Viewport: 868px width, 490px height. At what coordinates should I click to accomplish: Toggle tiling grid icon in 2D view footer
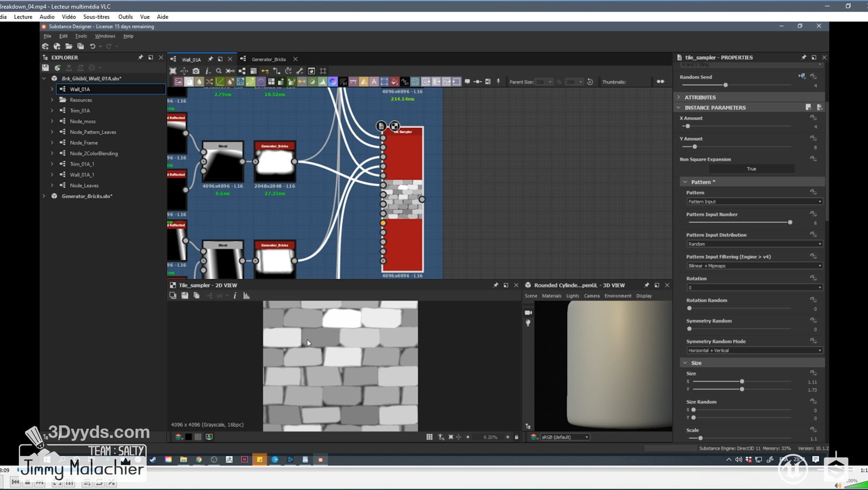[429, 437]
